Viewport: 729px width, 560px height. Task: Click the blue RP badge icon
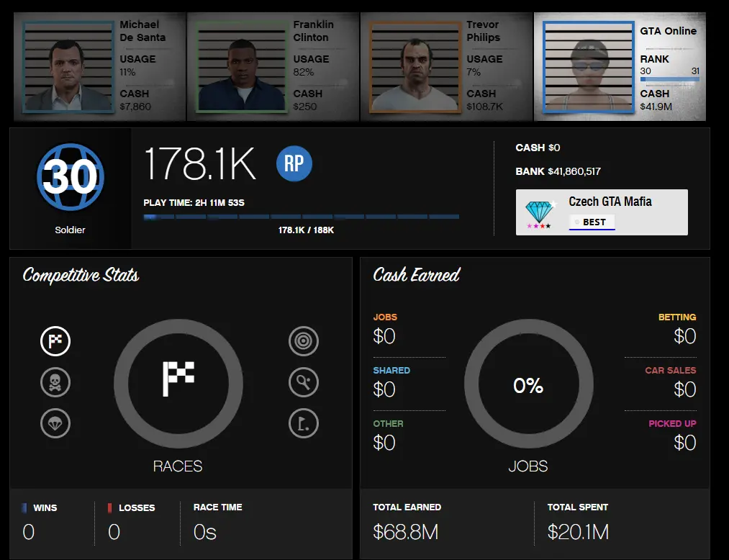(294, 163)
